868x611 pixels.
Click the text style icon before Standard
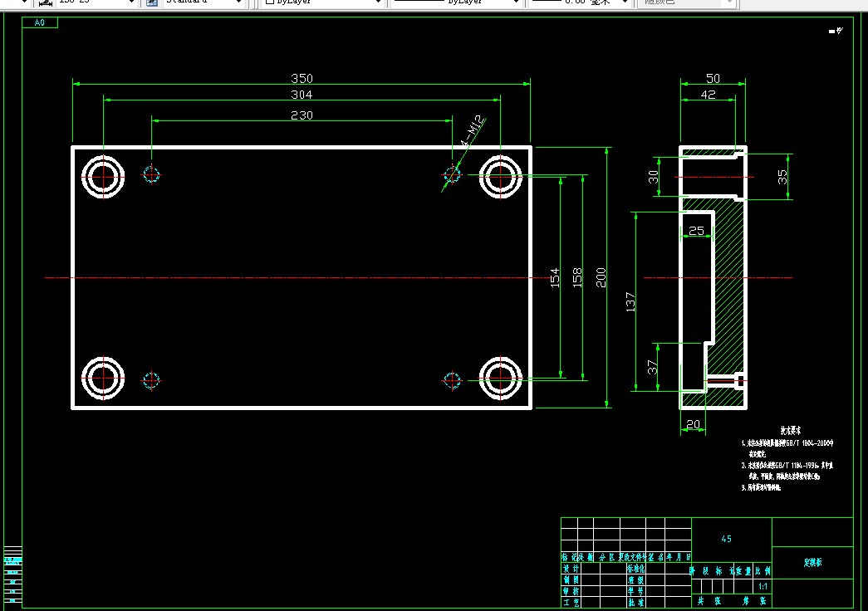click(152, 2)
